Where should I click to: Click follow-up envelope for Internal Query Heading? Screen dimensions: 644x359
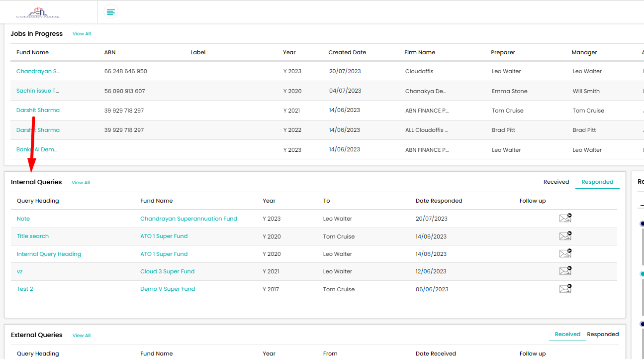click(x=565, y=253)
